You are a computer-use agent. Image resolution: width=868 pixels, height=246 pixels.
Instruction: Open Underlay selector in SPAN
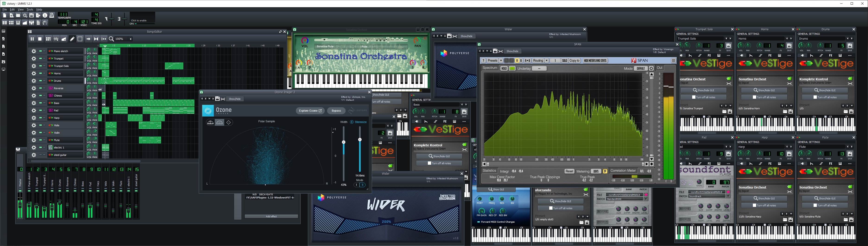[539, 68]
